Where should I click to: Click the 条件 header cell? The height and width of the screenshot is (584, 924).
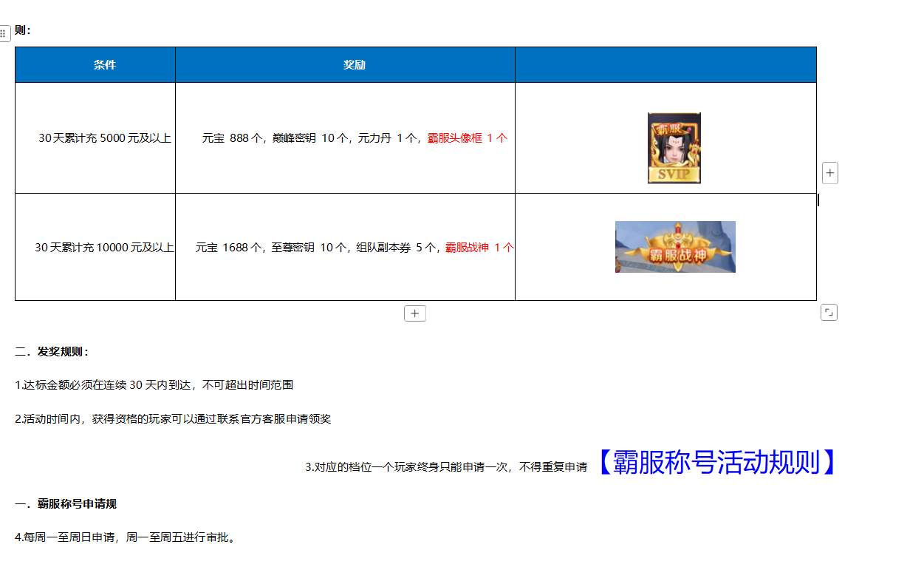(105, 65)
